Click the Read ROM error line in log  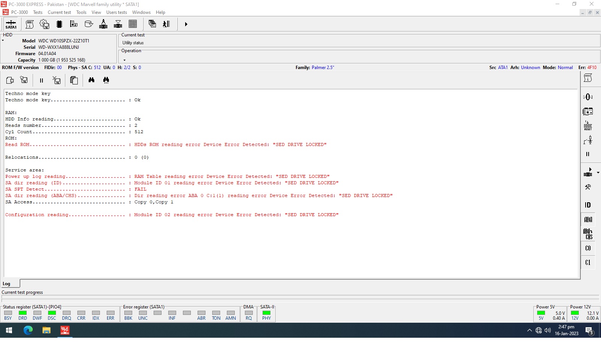(x=166, y=145)
